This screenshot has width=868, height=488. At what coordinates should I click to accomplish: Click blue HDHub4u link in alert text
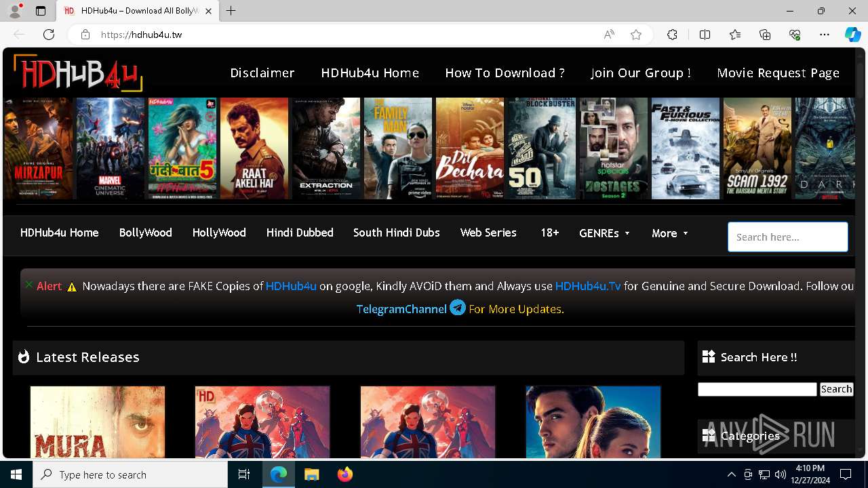click(x=291, y=286)
